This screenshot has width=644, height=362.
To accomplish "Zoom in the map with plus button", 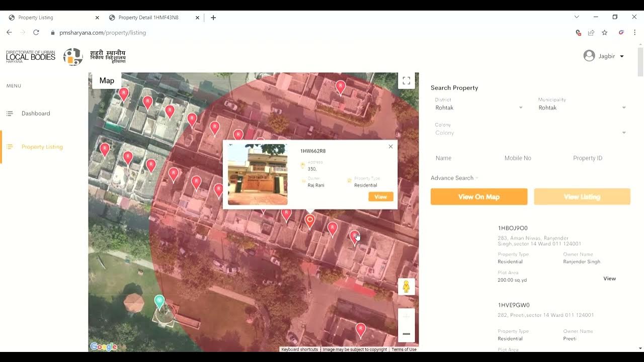I will (x=407, y=316).
